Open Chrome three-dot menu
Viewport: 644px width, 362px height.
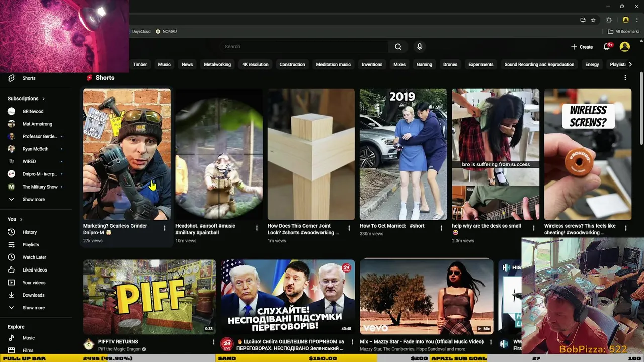pyautogui.click(x=637, y=20)
